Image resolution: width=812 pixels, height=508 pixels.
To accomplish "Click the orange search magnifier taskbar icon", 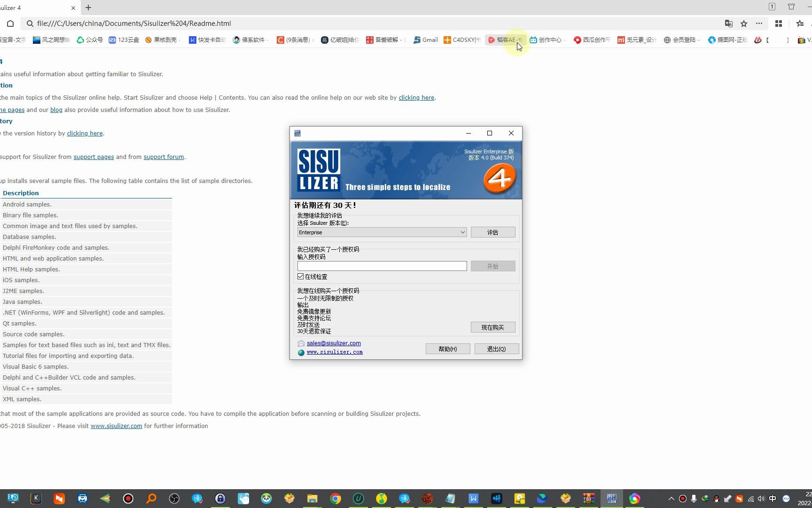I will [151, 499].
